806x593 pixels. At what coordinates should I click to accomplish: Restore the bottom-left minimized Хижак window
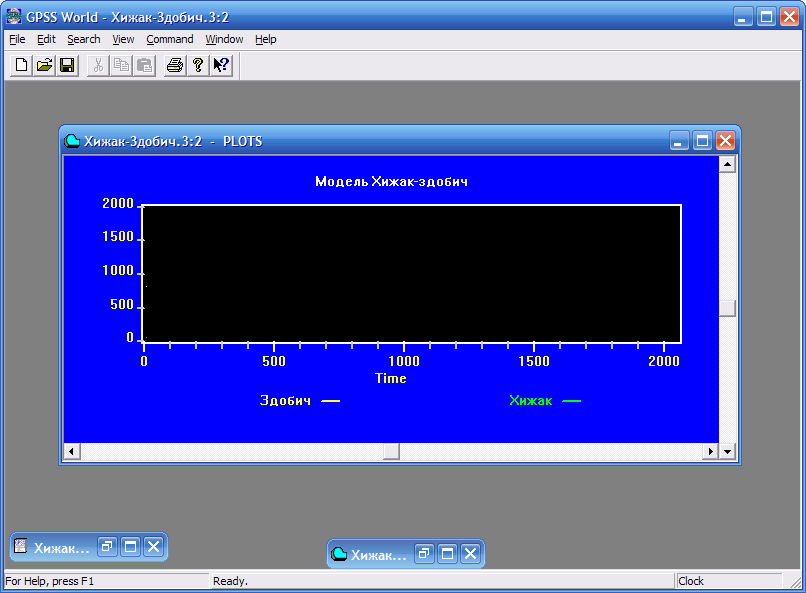pos(107,546)
